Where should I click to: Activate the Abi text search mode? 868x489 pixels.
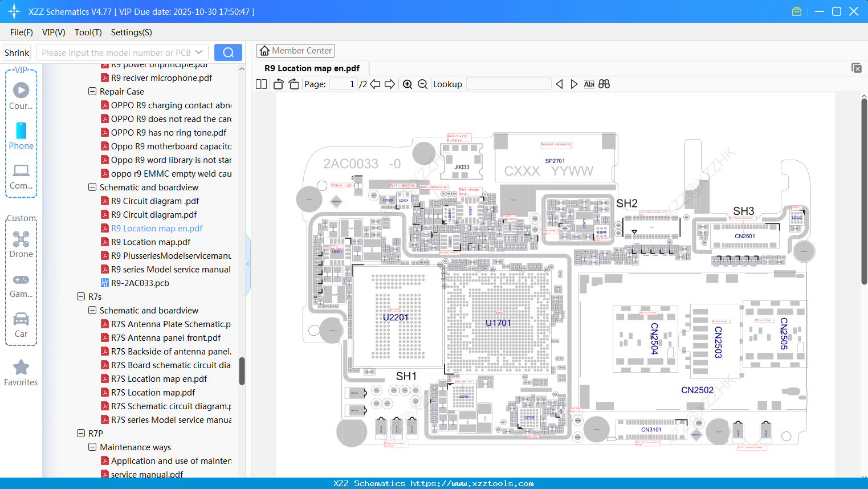589,84
